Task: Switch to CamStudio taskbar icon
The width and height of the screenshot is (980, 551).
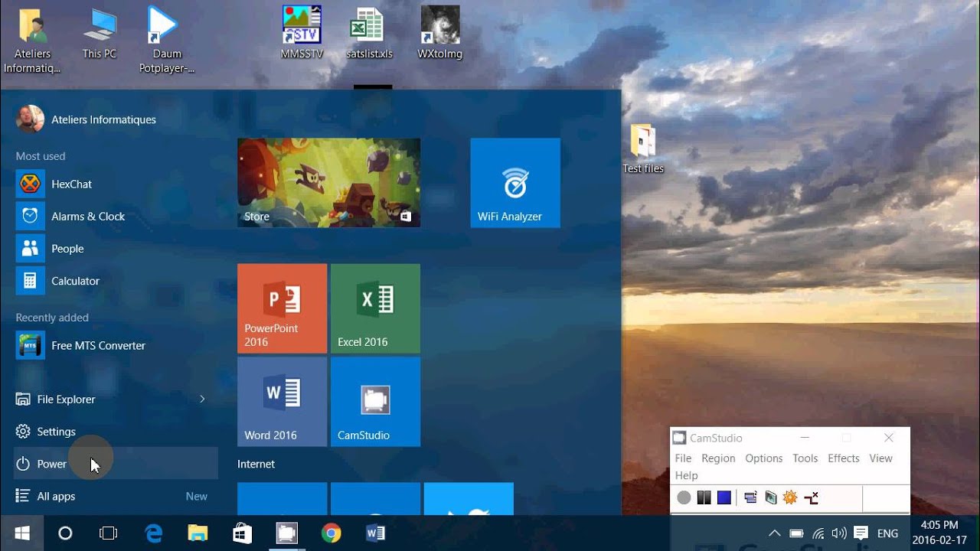Action: pyautogui.click(x=286, y=533)
